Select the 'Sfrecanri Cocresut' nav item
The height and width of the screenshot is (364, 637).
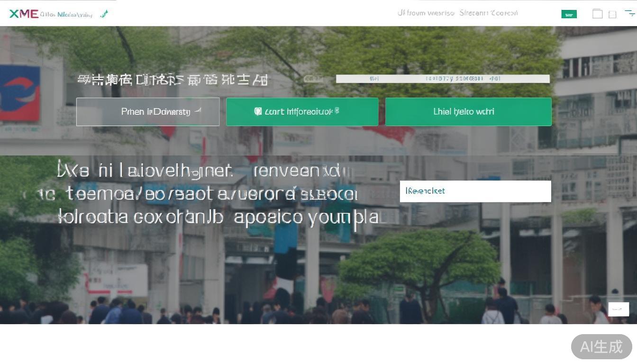[x=489, y=13]
